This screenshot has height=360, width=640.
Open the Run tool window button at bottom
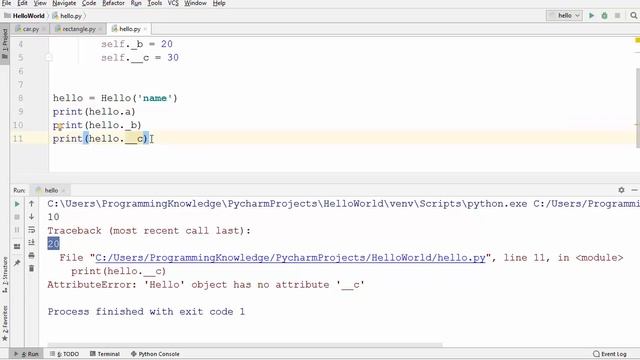click(x=27, y=354)
